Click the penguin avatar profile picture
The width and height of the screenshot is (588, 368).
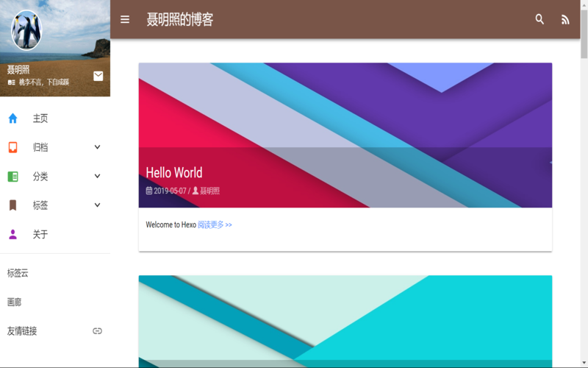point(26,30)
